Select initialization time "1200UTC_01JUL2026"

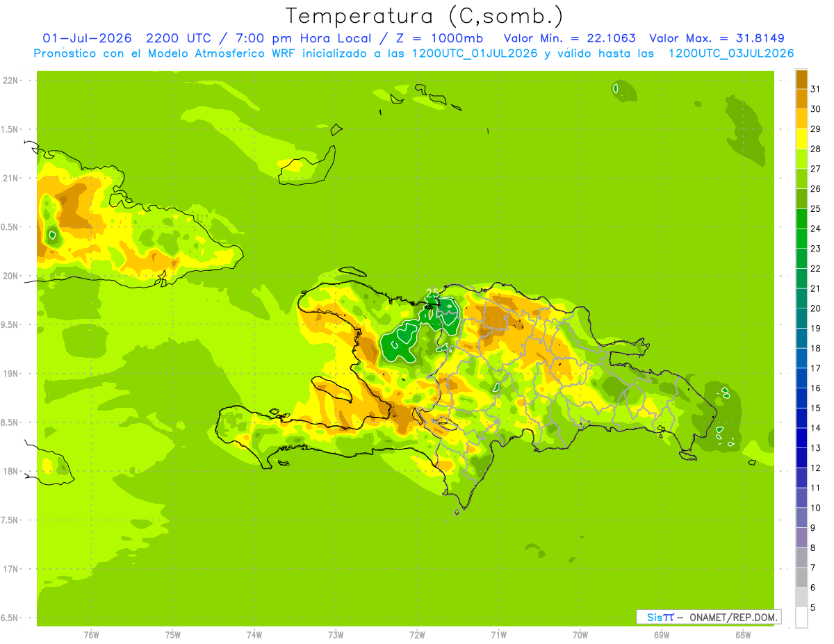tap(475, 53)
